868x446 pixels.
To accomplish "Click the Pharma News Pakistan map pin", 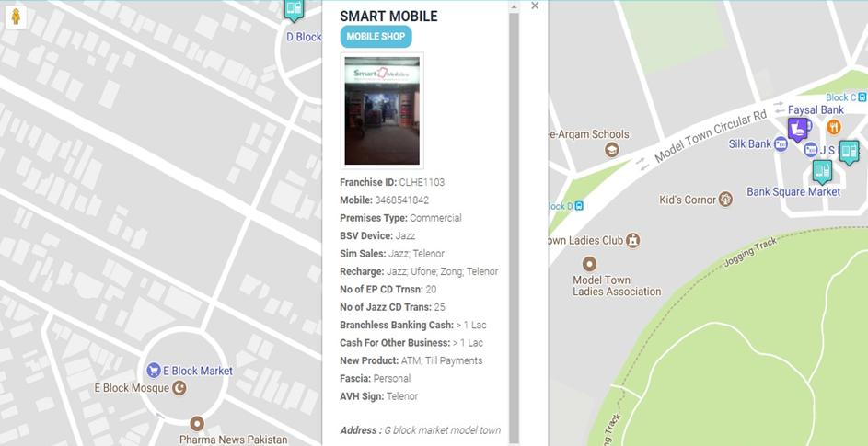I will coord(196,424).
